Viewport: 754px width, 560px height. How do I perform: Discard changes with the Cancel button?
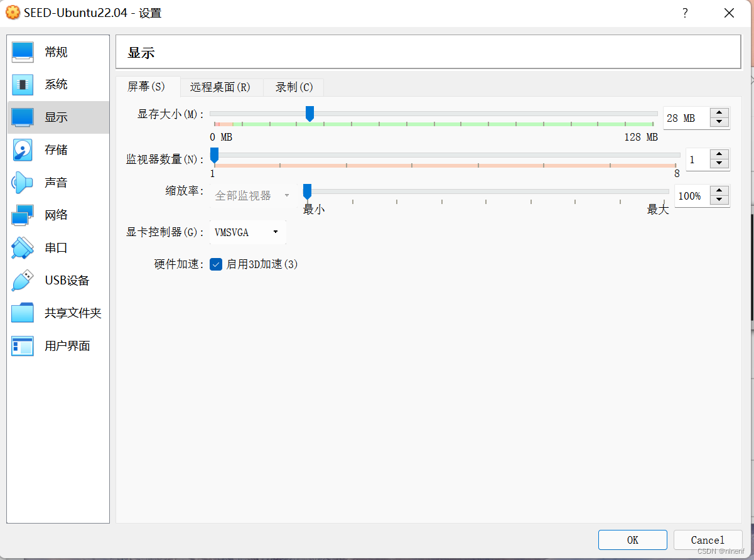pos(708,540)
